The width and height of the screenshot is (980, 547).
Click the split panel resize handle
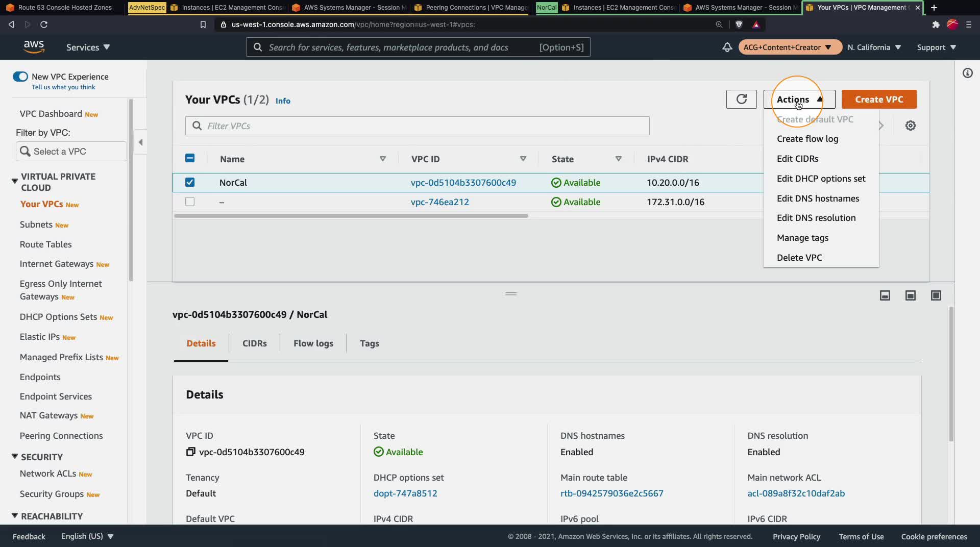point(511,294)
